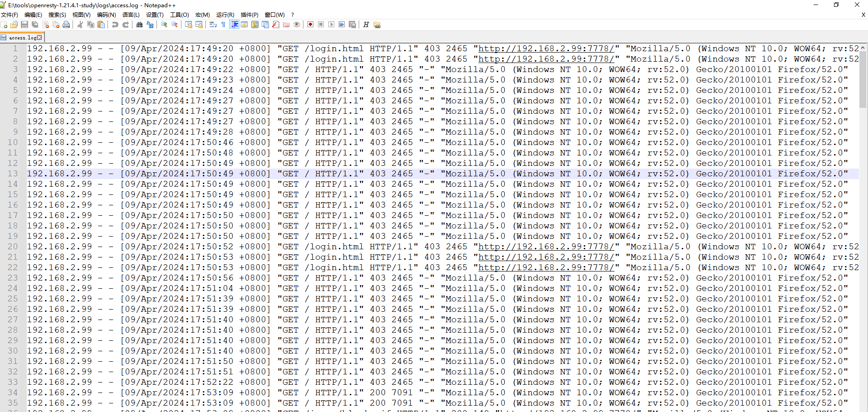Toggle synchronized horizontal scrolling
Image resolution: width=868 pixels, height=412 pixels.
[199, 24]
